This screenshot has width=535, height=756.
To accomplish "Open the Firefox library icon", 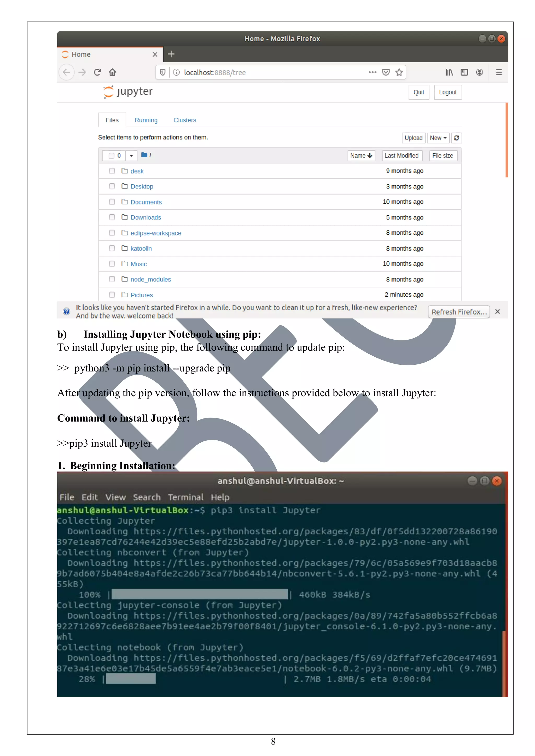I will point(449,72).
